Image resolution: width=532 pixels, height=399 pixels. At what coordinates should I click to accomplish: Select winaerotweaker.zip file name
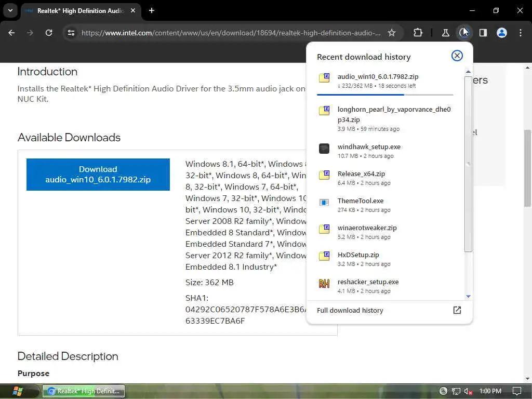[367, 228]
